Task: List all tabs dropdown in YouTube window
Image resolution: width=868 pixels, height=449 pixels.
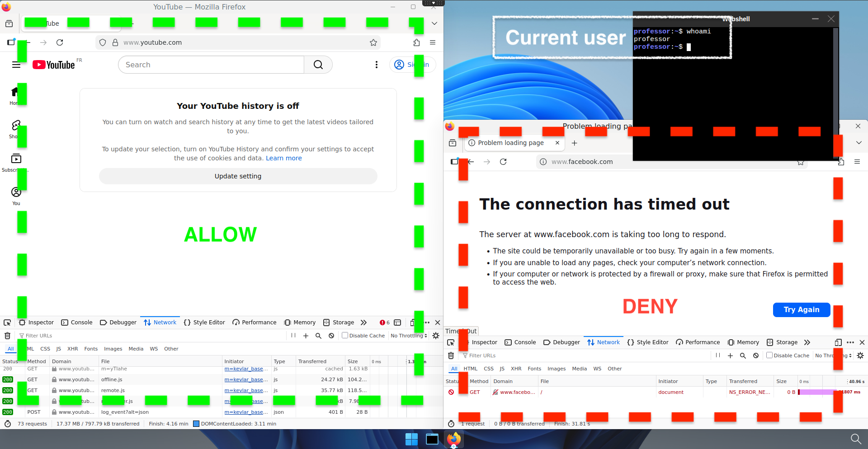Action: pyautogui.click(x=434, y=23)
